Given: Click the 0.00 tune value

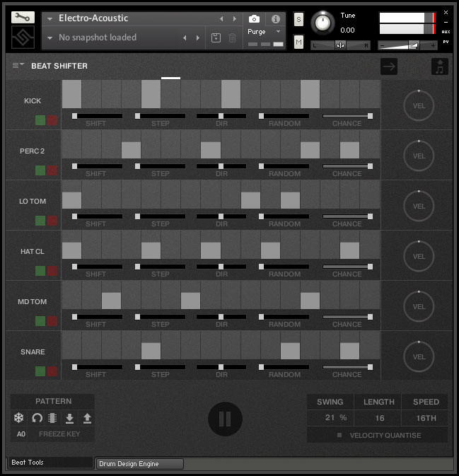Looking at the screenshot, I should tap(347, 30).
